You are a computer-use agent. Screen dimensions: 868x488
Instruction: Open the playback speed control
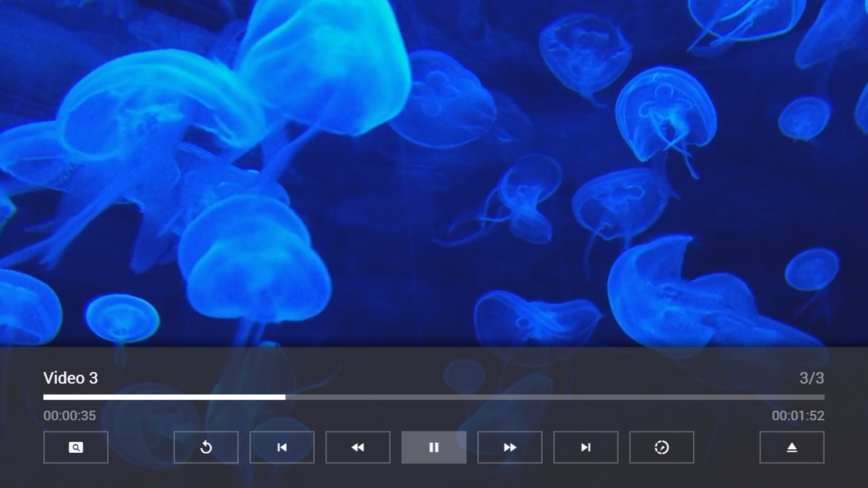click(x=661, y=447)
